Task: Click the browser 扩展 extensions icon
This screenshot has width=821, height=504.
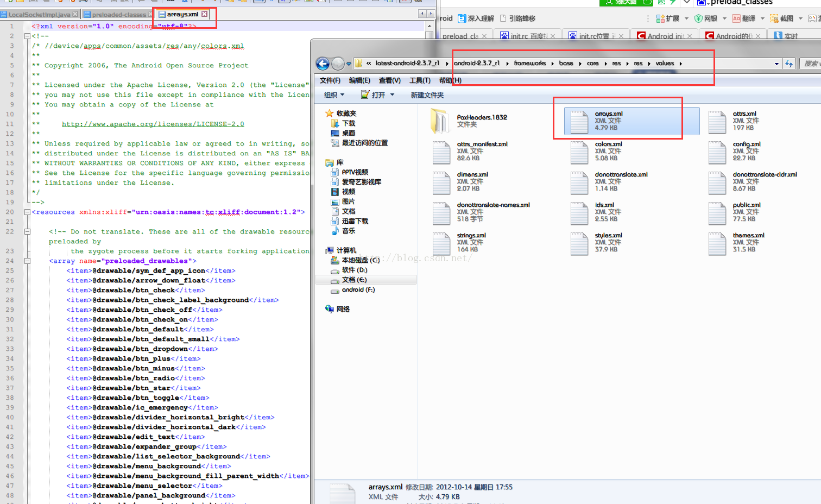Action: (x=660, y=18)
